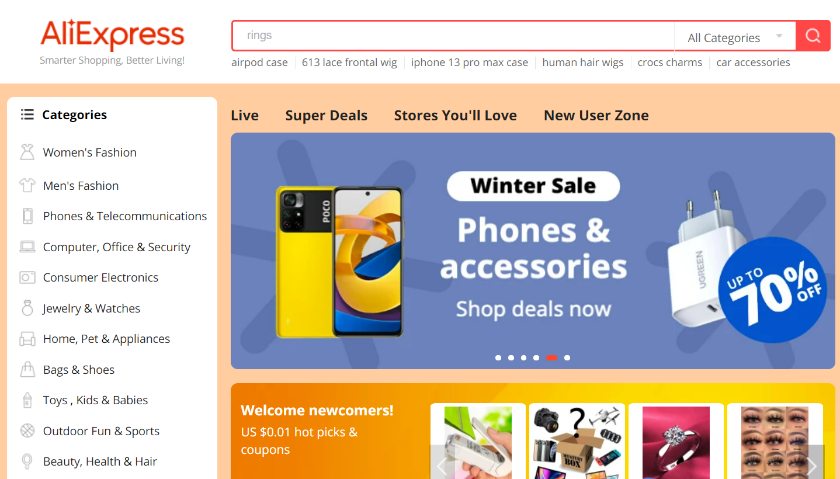Click the red search magnifier button
Screen dimensions: 840x479
813,36
